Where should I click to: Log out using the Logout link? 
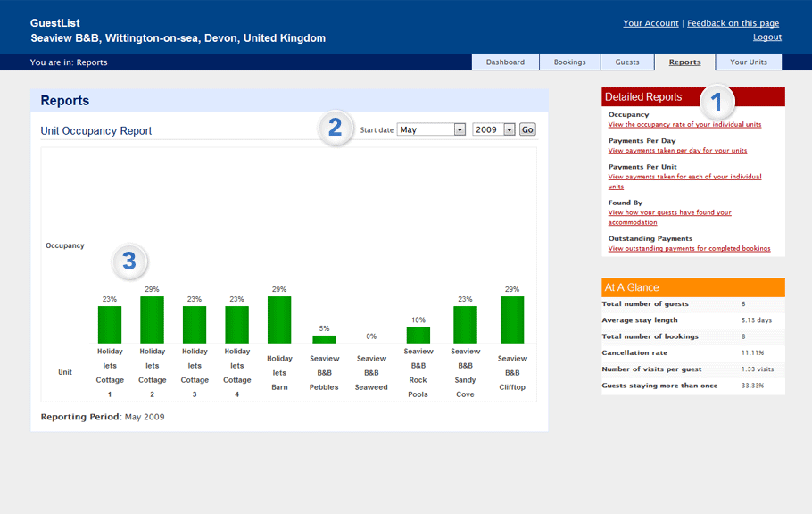click(767, 37)
